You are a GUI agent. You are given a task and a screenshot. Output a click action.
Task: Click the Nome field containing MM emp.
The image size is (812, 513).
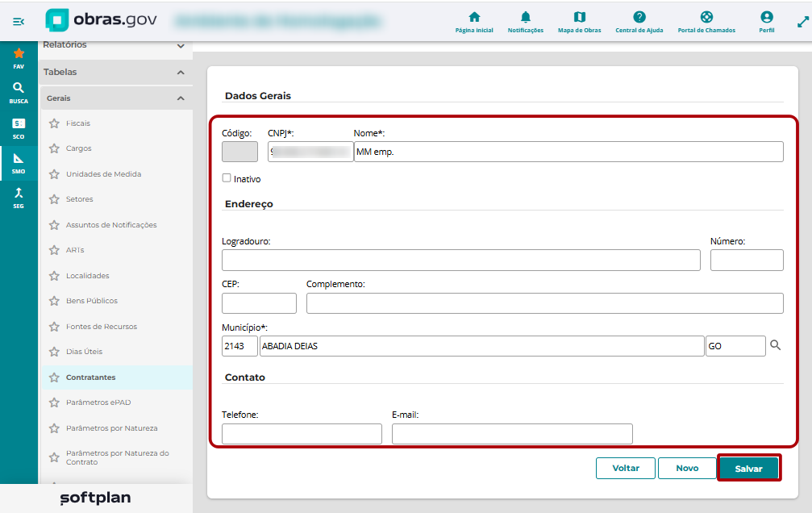(x=568, y=152)
